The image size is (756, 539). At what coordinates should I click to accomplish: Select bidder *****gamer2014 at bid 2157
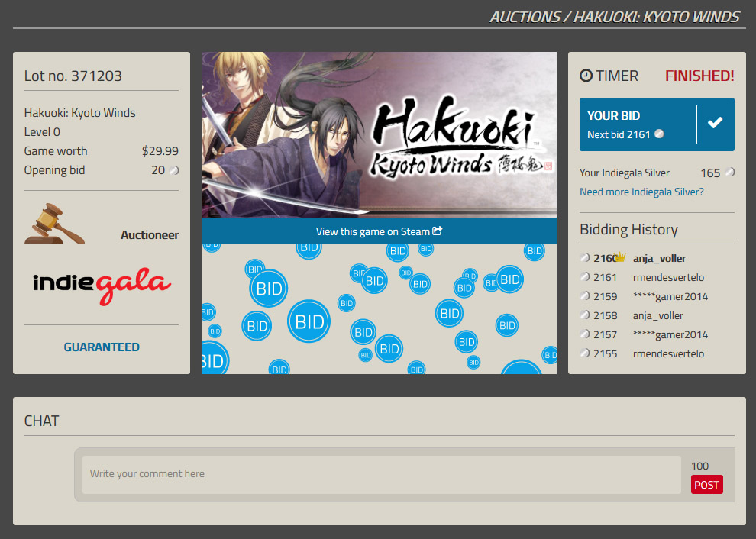click(670, 334)
